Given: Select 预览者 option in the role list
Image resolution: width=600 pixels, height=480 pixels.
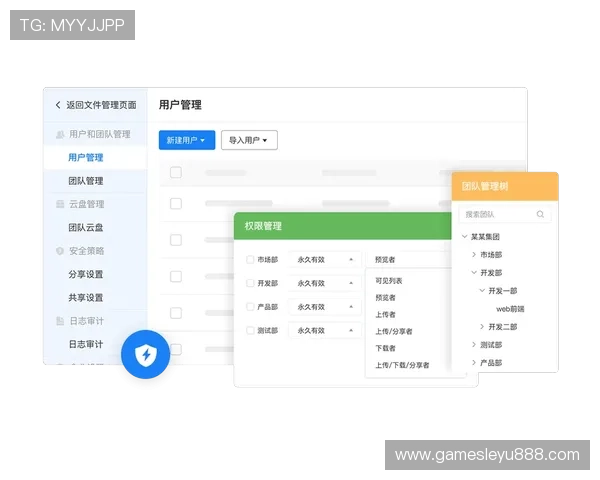Looking at the screenshot, I should click(x=385, y=298).
